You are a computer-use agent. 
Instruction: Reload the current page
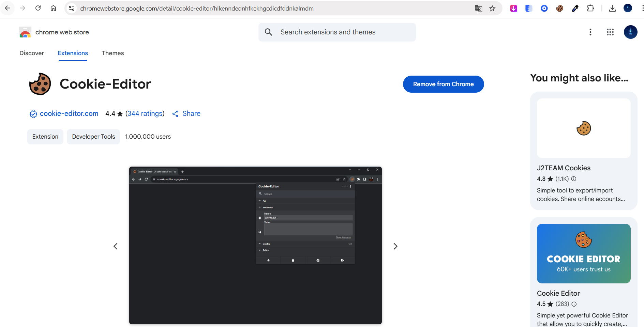pyautogui.click(x=38, y=8)
